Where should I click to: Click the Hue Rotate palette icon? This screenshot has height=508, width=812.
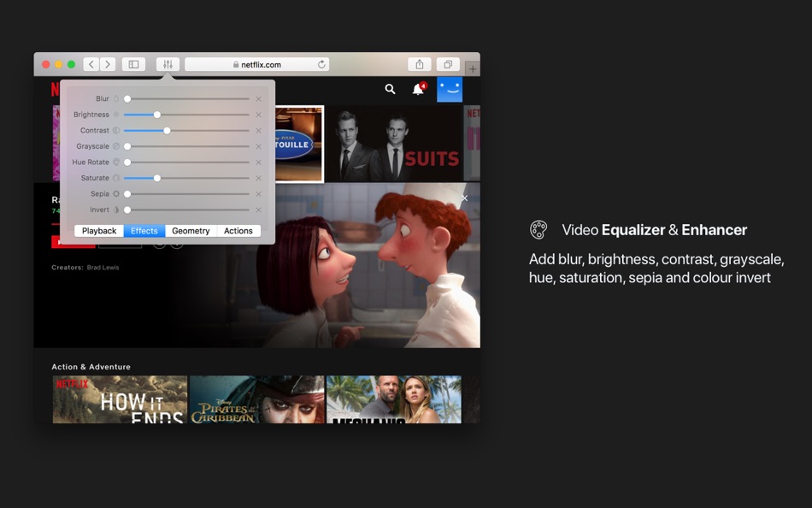click(116, 162)
